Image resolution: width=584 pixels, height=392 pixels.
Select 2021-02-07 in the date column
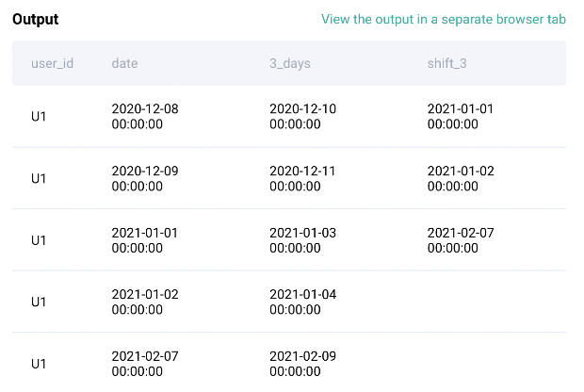pos(144,363)
